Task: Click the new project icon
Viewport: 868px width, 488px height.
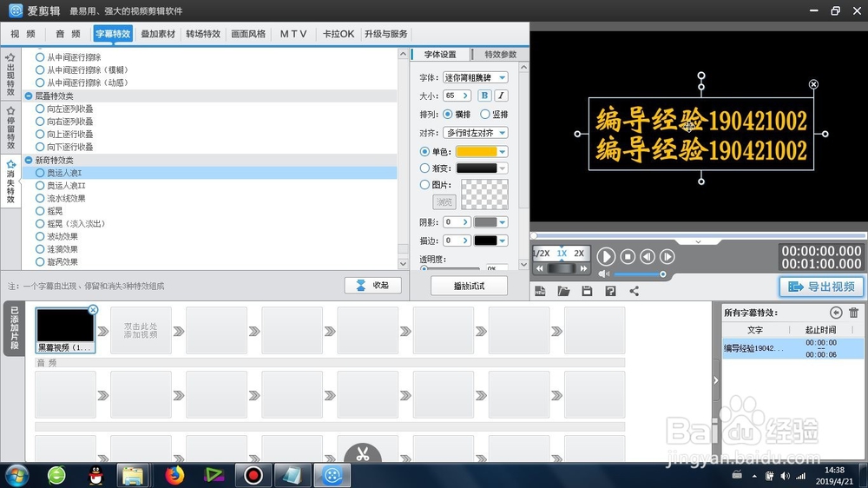Action: [540, 292]
